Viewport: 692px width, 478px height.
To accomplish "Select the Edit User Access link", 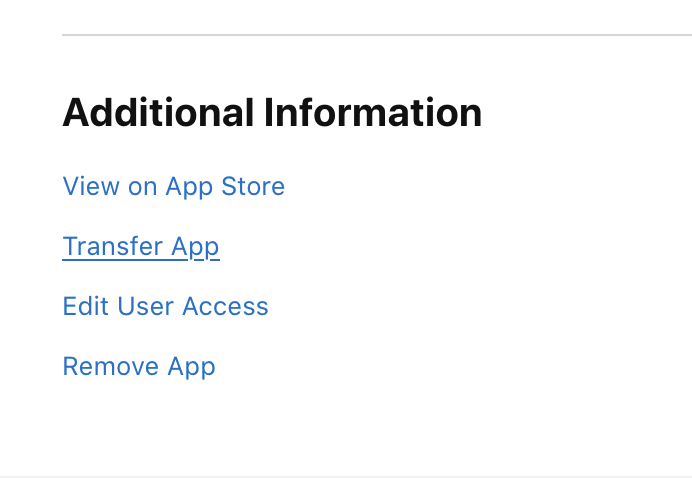I will (x=165, y=307).
